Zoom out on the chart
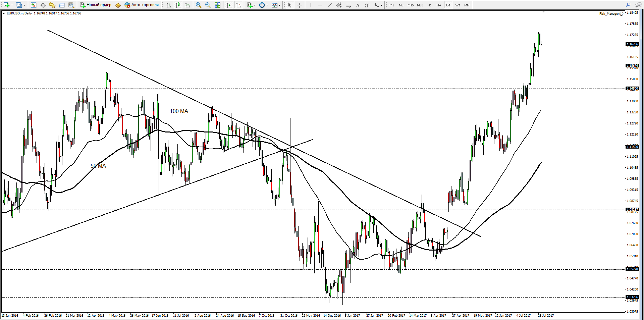The height and width of the screenshot is (320, 644). pos(208,5)
